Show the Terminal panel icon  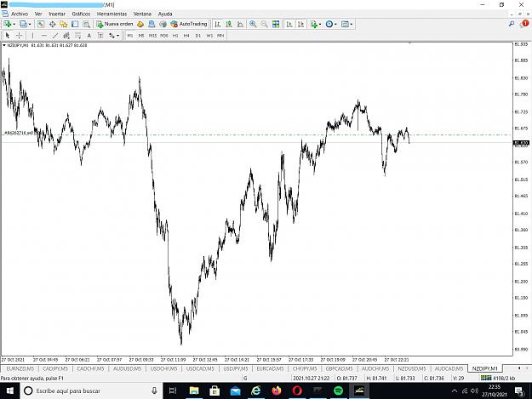pos(75,24)
